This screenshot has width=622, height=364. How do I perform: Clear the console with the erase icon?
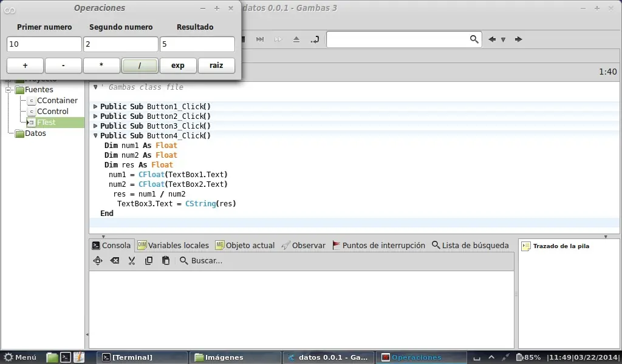(x=115, y=261)
